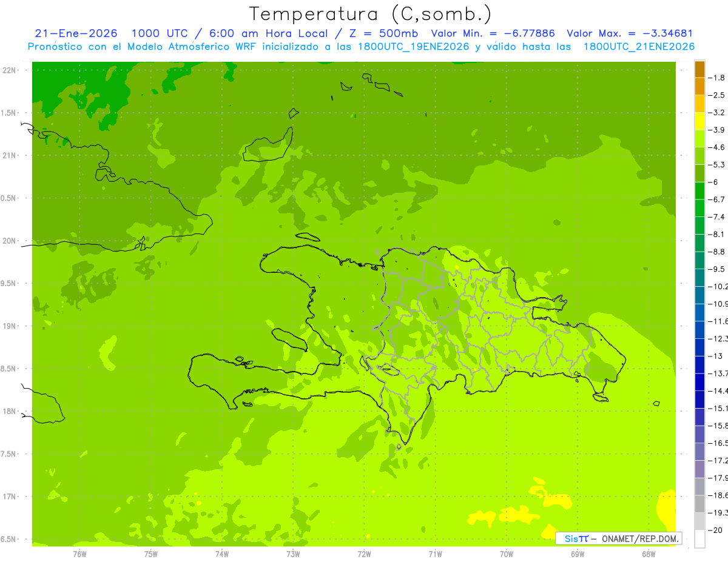Select the date text "21-Ene-2026"
The width and height of the screenshot is (728, 562).
tap(76, 33)
